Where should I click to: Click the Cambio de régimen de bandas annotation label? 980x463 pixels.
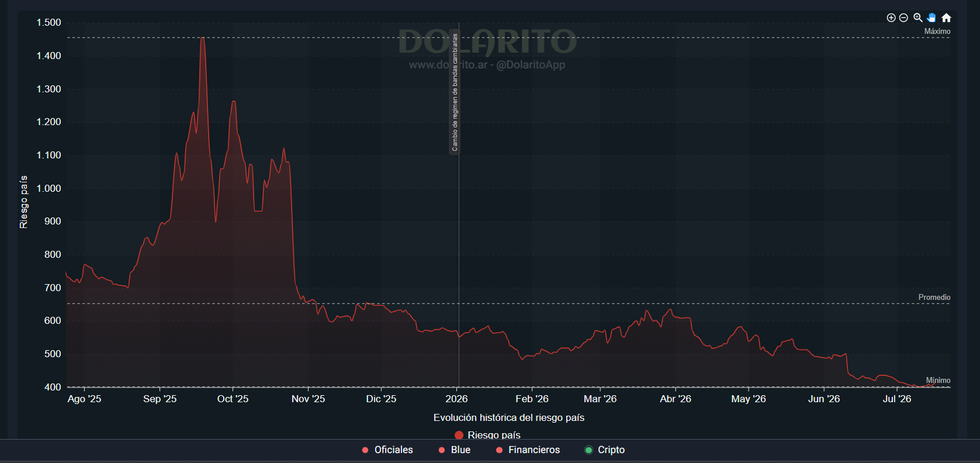(455, 92)
